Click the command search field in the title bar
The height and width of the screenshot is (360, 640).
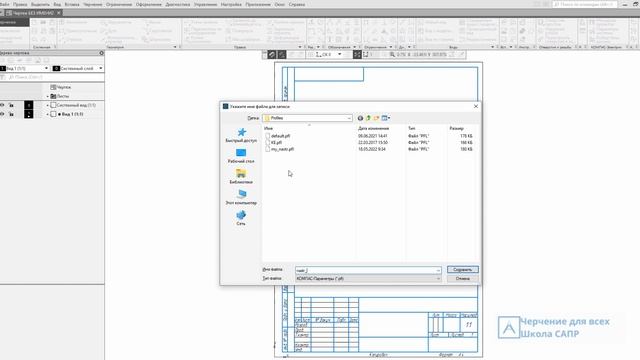(x=585, y=4)
